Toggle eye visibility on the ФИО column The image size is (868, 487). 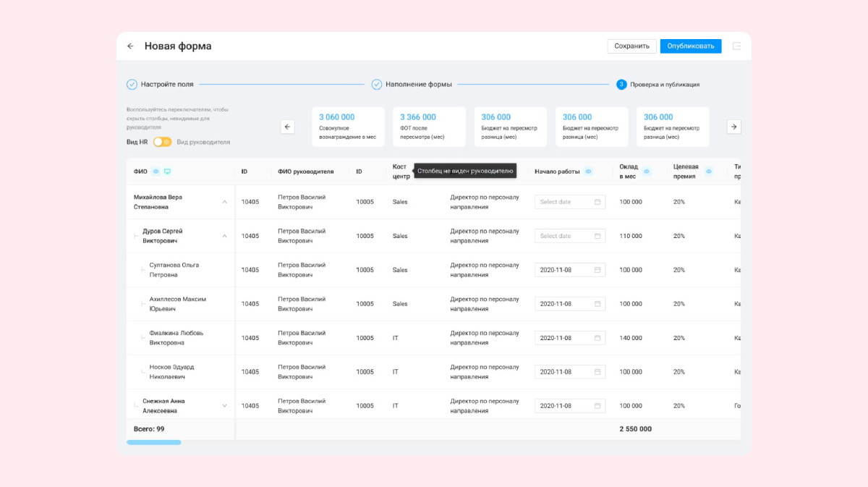156,171
